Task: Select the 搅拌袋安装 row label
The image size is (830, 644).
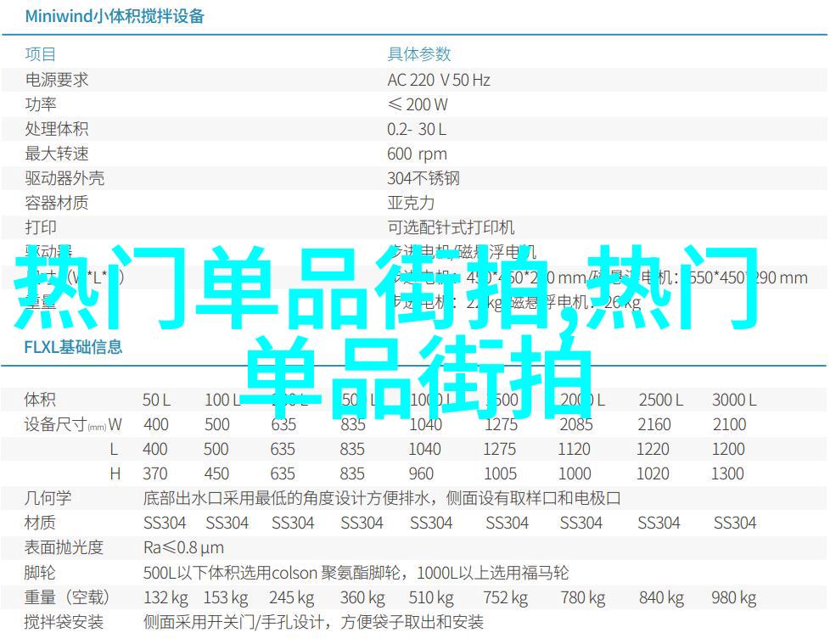Action: click(64, 622)
